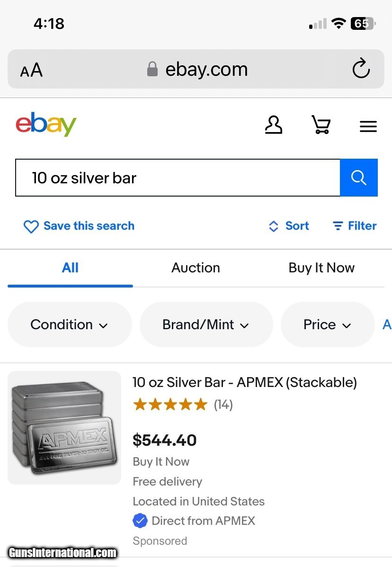Open the Sort options

click(289, 226)
